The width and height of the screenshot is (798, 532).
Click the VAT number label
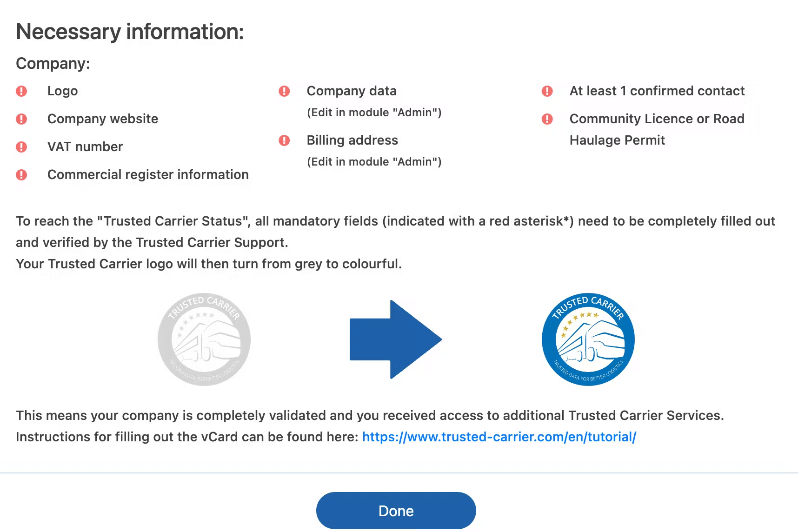[85, 147]
